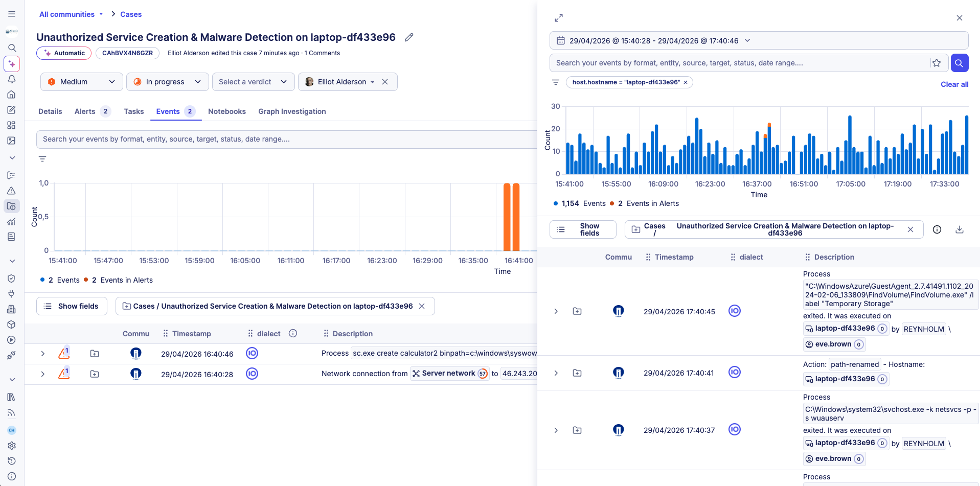Viewport: 980px width, 486px height.
Task: Open the analytics chart icon in the sidebar
Action: (12, 221)
